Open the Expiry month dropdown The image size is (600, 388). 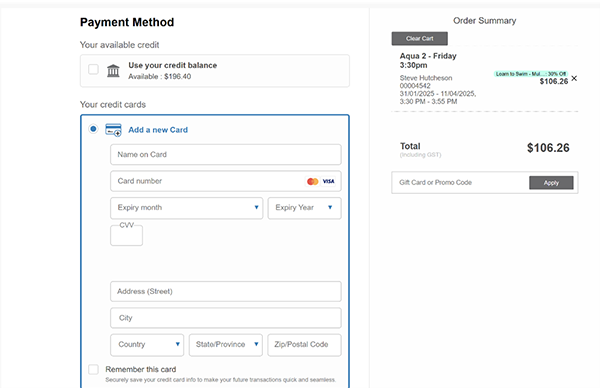tap(186, 208)
